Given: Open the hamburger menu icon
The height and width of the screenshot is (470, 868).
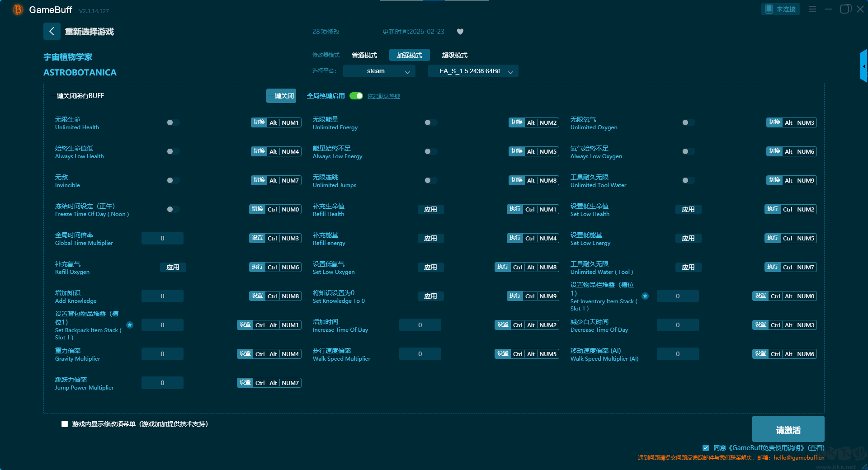Looking at the screenshot, I should (x=812, y=9).
